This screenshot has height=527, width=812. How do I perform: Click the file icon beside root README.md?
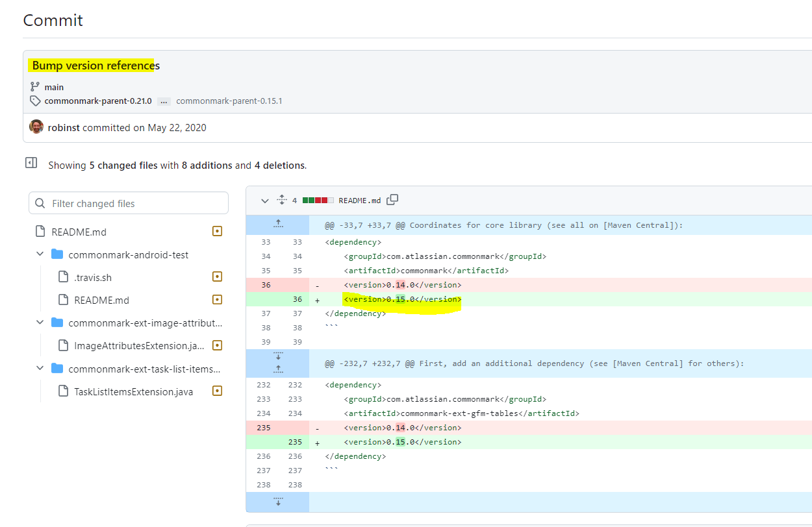coord(40,232)
